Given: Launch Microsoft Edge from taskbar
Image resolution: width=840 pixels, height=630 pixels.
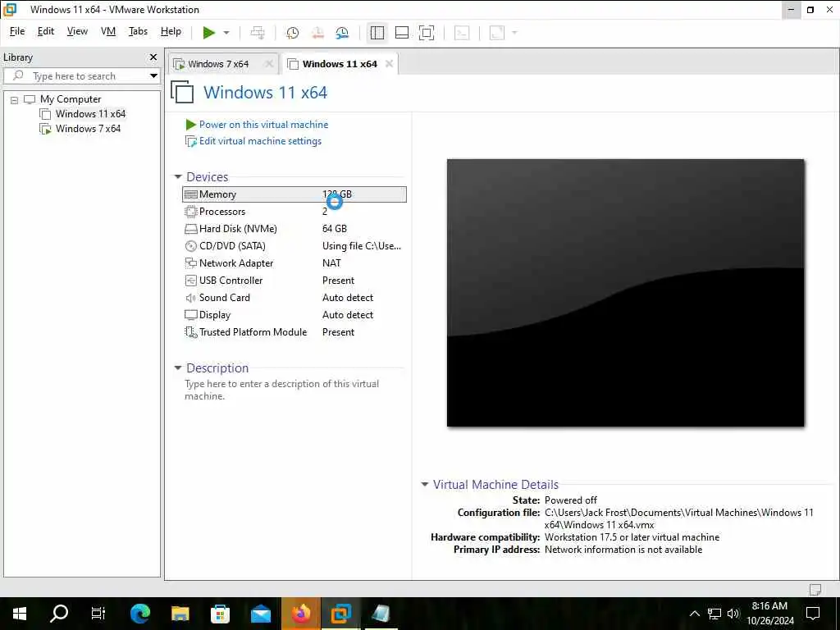Looking at the screenshot, I should 139,614.
